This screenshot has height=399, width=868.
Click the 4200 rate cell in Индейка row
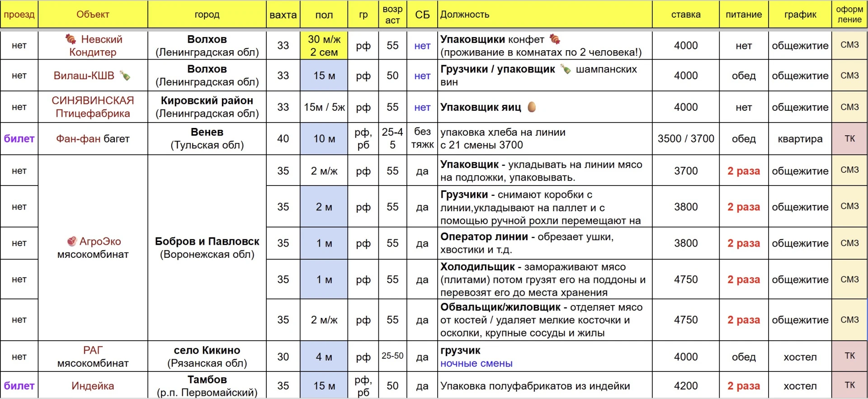click(x=686, y=386)
